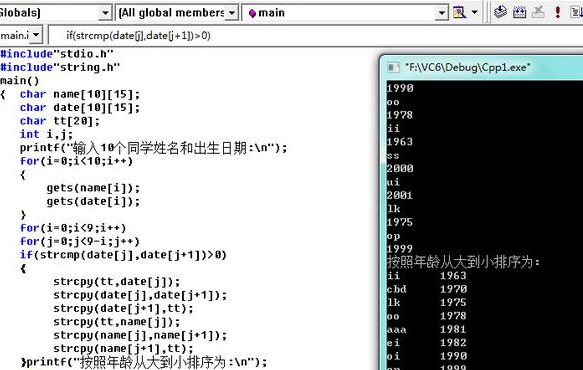Click console output row aaa 1981

pos(426,329)
